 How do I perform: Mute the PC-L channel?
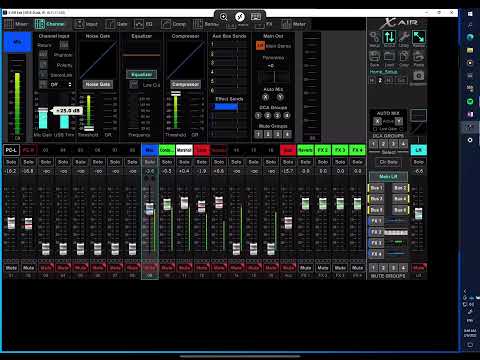[x=11, y=267]
